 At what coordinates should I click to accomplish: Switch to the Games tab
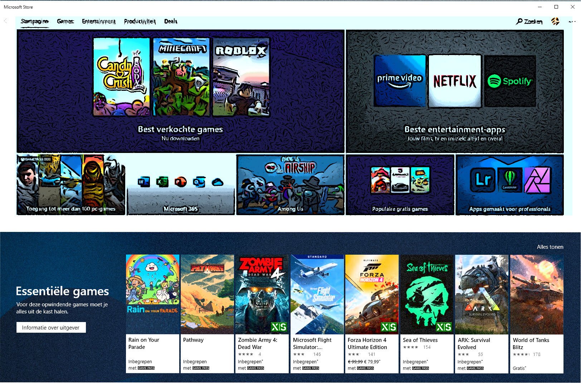pos(65,21)
